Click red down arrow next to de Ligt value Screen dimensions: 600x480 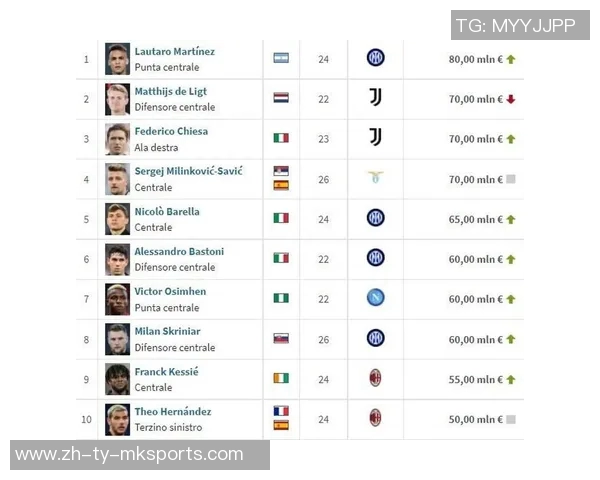[510, 99]
